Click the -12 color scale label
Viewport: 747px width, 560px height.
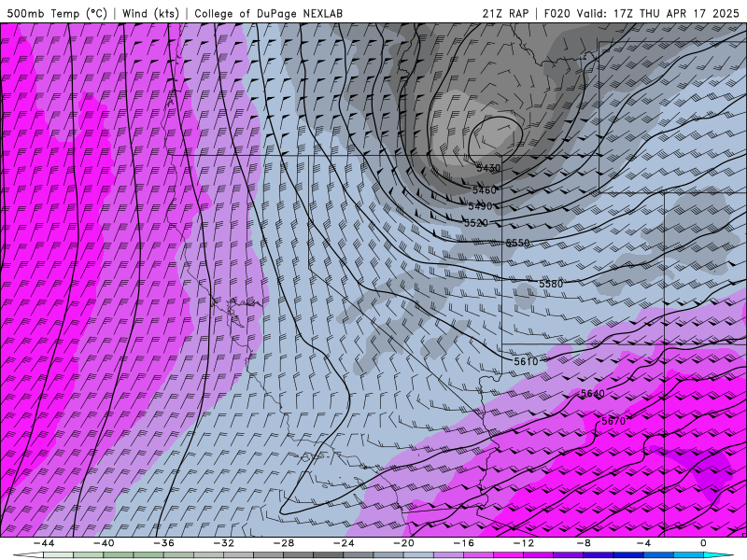pyautogui.click(x=524, y=543)
